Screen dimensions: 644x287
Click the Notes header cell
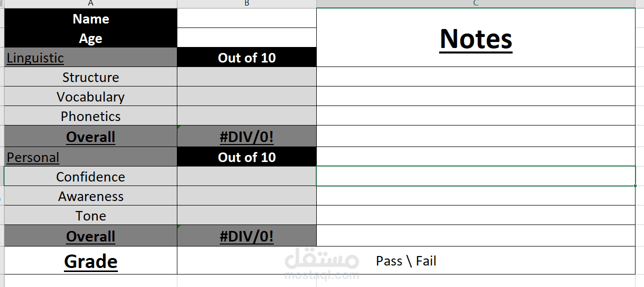476,38
